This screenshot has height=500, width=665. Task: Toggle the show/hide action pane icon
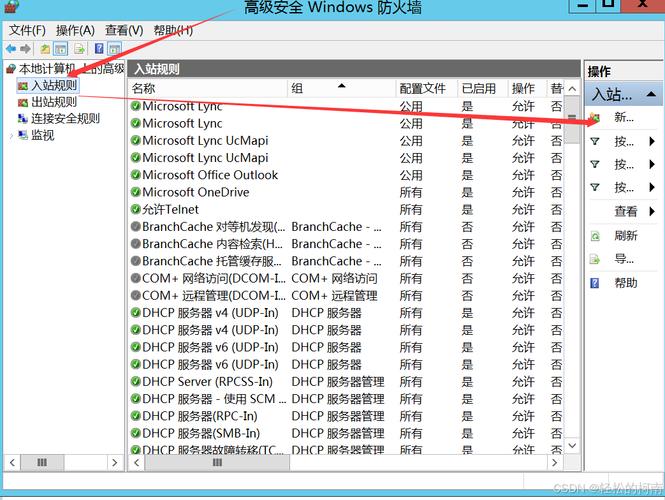point(115,49)
